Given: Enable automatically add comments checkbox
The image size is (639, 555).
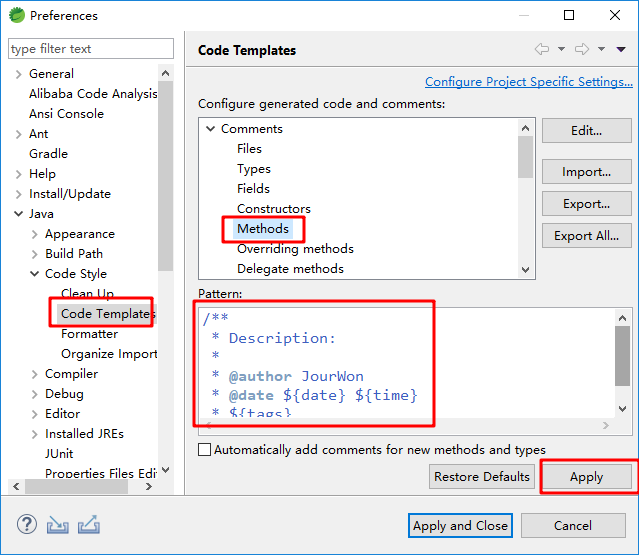Looking at the screenshot, I should [204, 450].
